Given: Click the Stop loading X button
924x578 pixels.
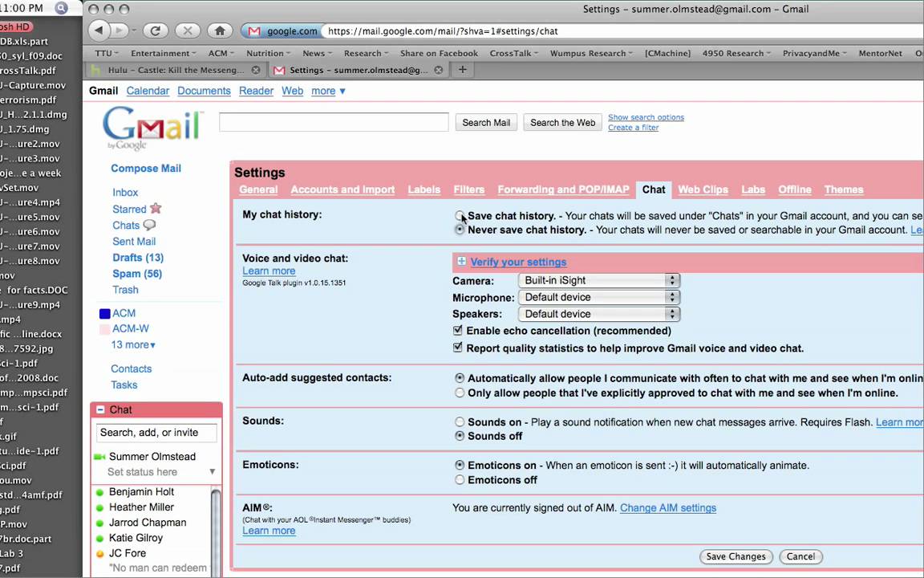Looking at the screenshot, I should click(188, 31).
